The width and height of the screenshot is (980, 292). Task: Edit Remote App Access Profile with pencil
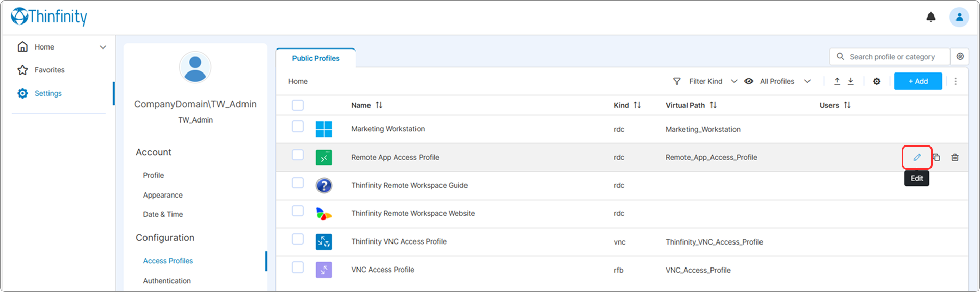coord(917,157)
